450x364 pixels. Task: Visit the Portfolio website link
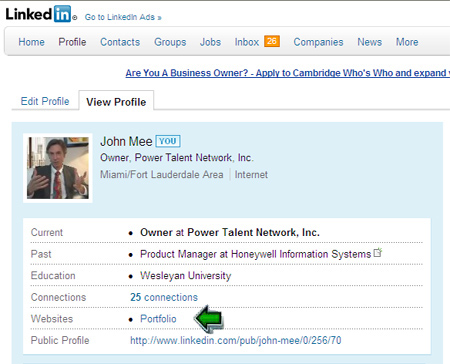pyautogui.click(x=158, y=319)
